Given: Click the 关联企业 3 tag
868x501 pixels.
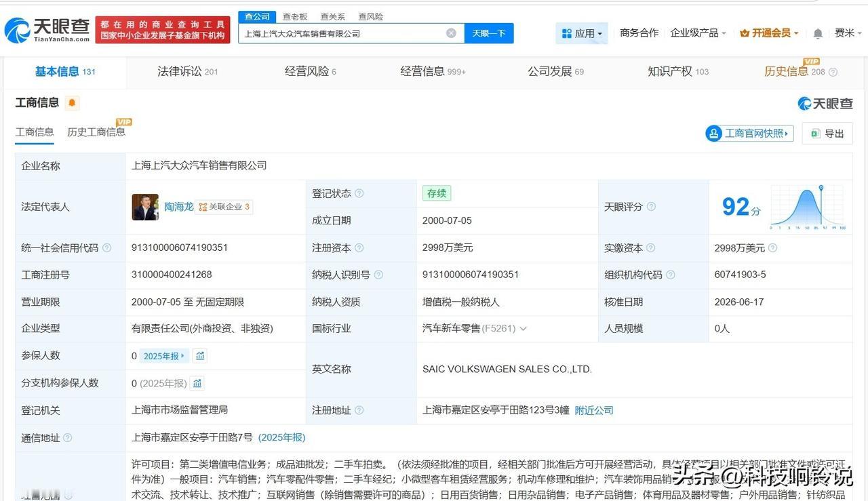Looking at the screenshot, I should pos(224,207).
